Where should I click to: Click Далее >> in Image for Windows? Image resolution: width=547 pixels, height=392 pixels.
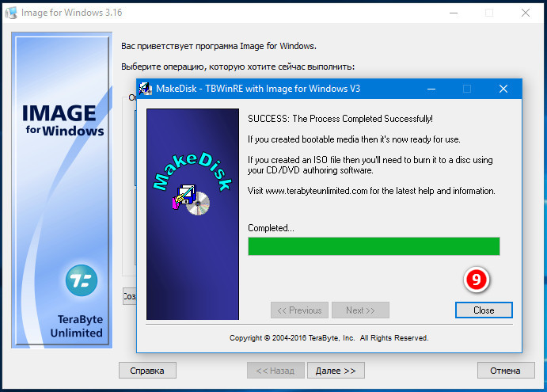point(336,371)
